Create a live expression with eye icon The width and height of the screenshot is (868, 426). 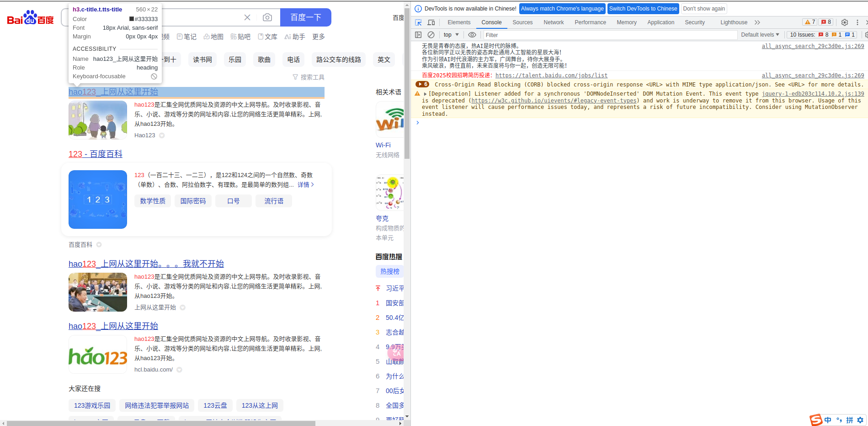pyautogui.click(x=472, y=34)
